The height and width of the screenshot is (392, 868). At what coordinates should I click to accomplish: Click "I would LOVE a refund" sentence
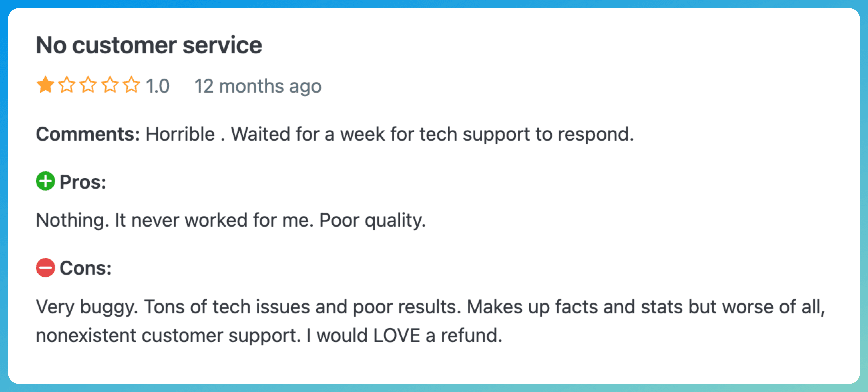[404, 336]
